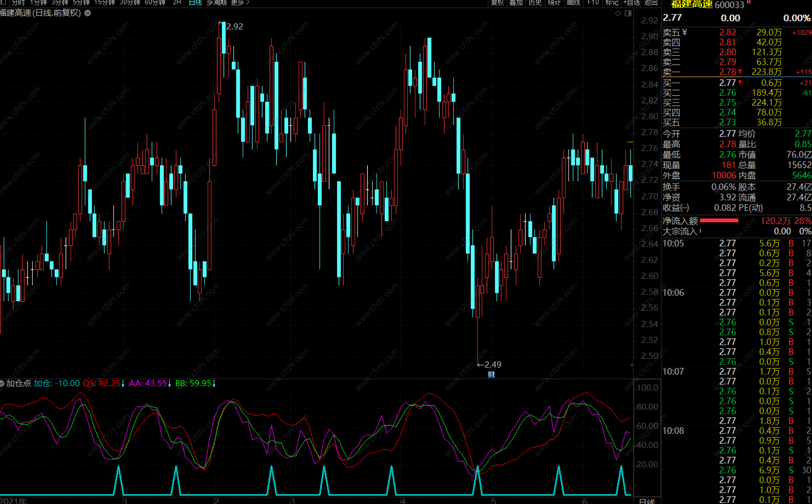Screen dimensions: 812x504
Task: Click the +自选 button
Action: pos(632,3)
